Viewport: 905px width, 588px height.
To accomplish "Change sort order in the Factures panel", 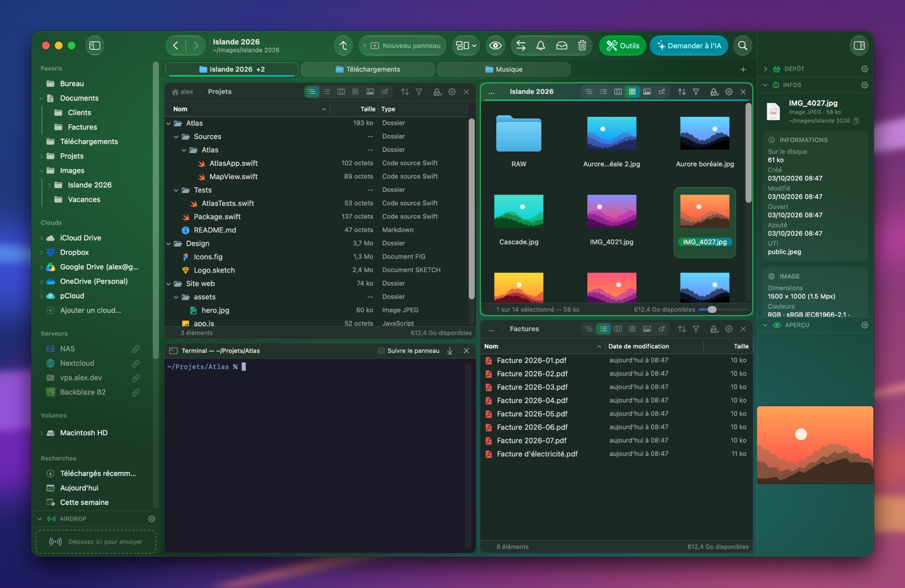I will [x=682, y=329].
